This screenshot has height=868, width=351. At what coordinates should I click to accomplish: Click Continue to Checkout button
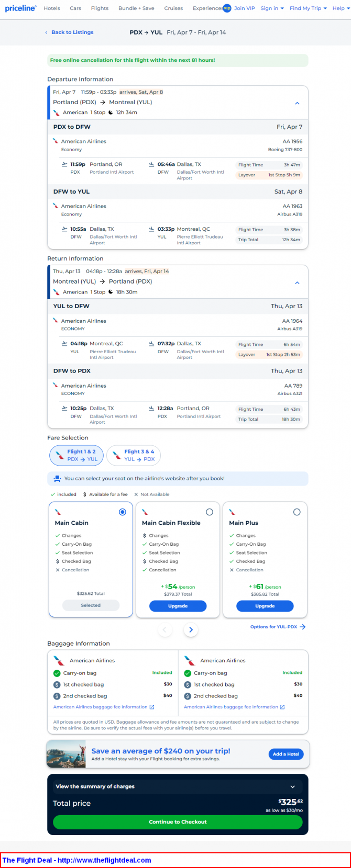(x=178, y=822)
